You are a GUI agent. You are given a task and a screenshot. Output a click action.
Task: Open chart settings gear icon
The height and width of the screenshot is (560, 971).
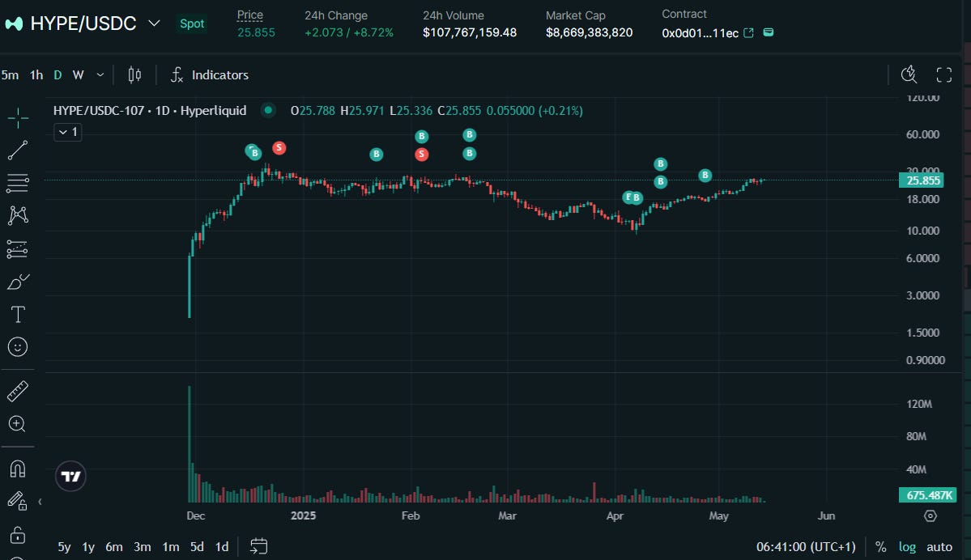coord(931,515)
